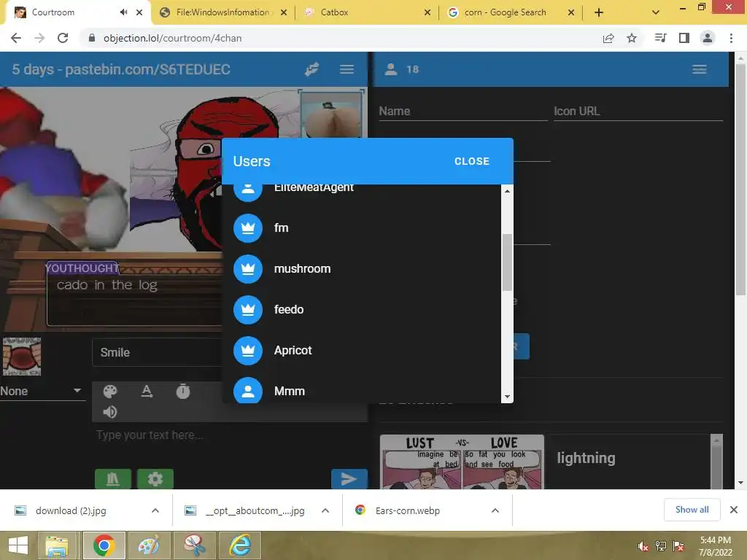
Task: Open the Smile pose dropdown
Action: [158, 352]
